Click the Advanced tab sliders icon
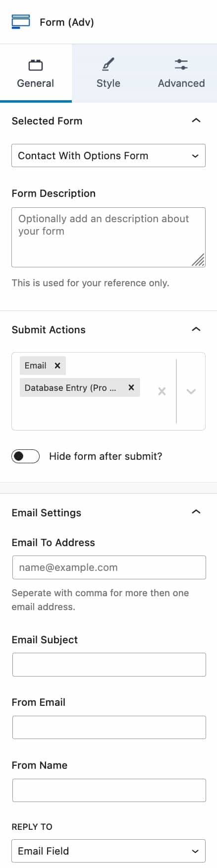Image resolution: width=217 pixels, height=868 pixels. pos(181,64)
